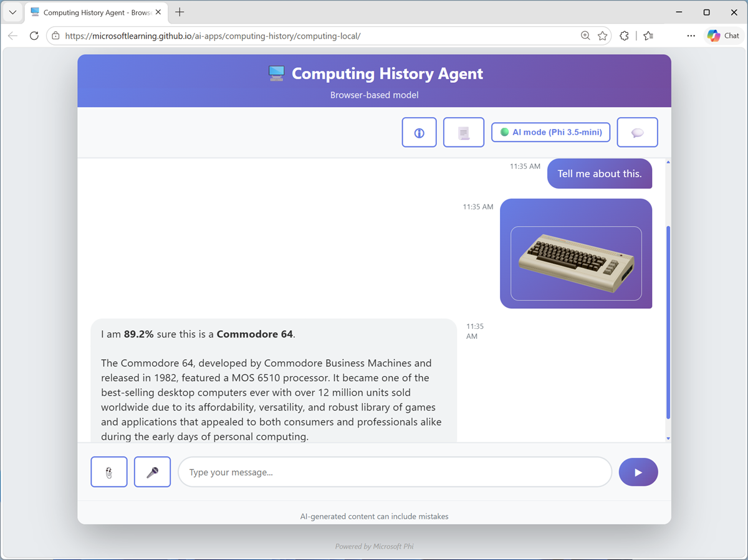Go back with the browser back arrow

[x=13, y=36]
